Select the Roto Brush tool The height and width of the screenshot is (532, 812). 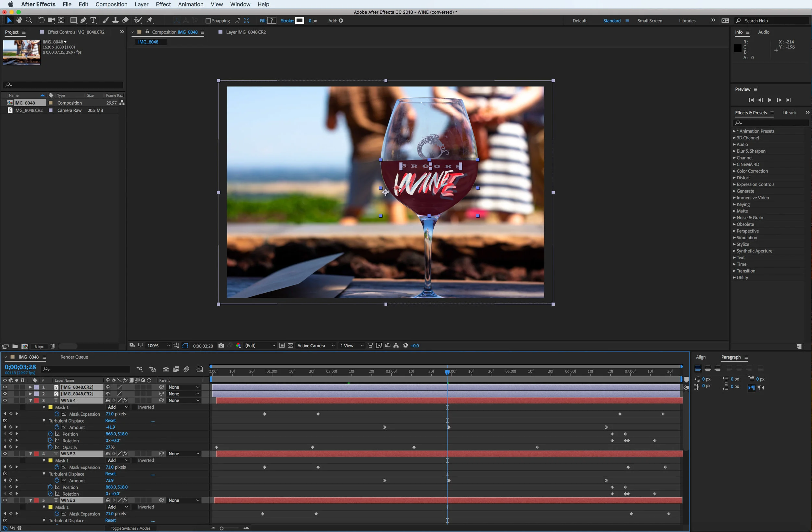tap(138, 20)
